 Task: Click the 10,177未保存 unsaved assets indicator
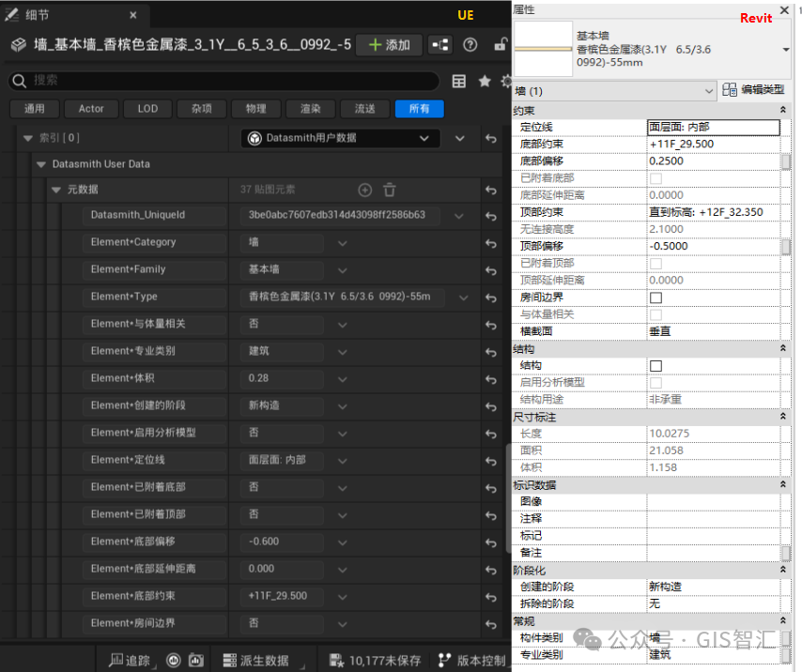click(375, 660)
